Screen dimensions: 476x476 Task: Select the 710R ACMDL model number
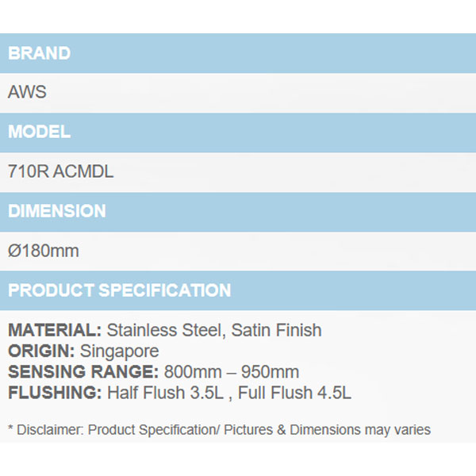click(x=60, y=171)
